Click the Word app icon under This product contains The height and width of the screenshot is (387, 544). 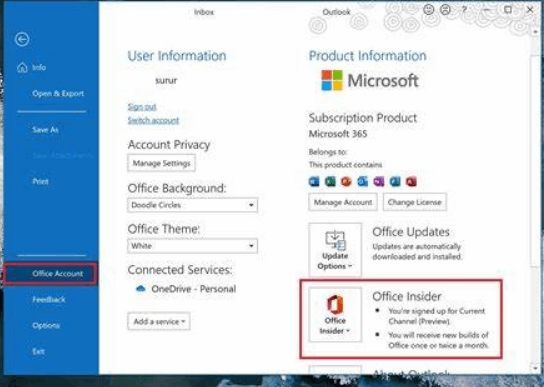(x=314, y=182)
